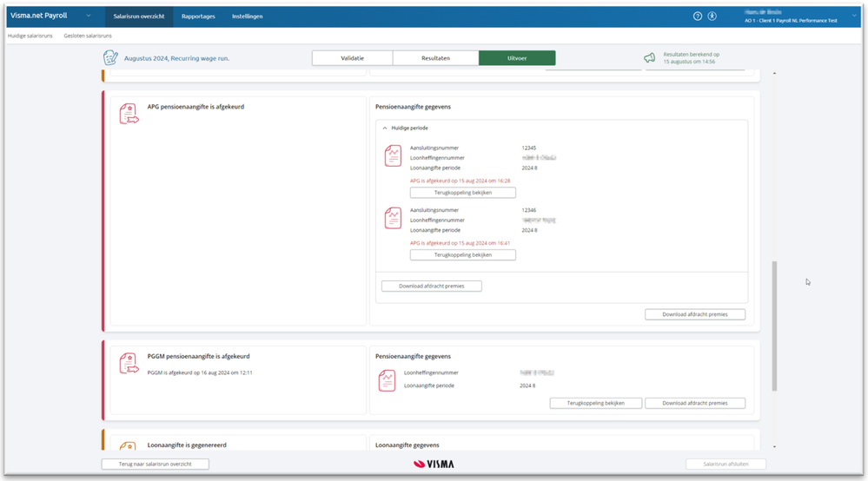Click the value '12345'
868x481 pixels.
pos(528,148)
